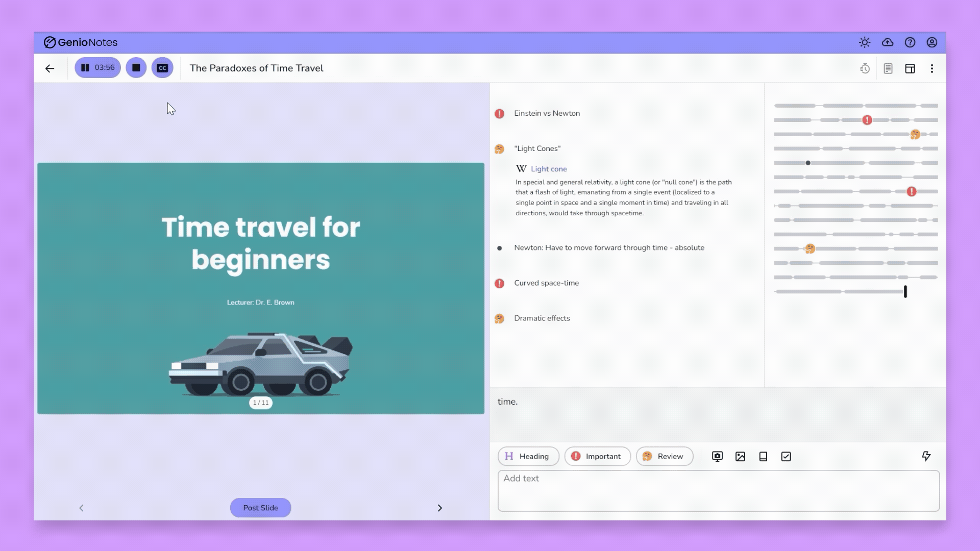Create a flashcard from the toolbar
This screenshot has height=551, width=980.
[763, 456]
